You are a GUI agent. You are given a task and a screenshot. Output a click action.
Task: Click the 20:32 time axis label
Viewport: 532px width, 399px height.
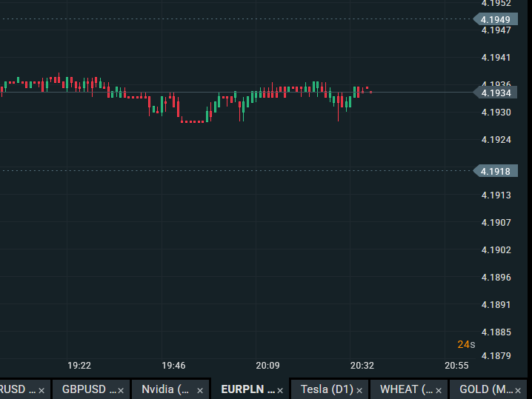click(x=362, y=366)
